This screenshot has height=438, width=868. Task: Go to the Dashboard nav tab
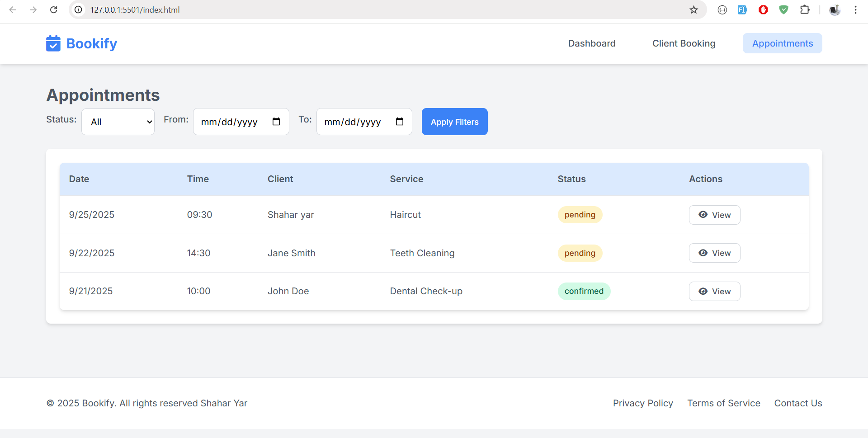coord(592,43)
